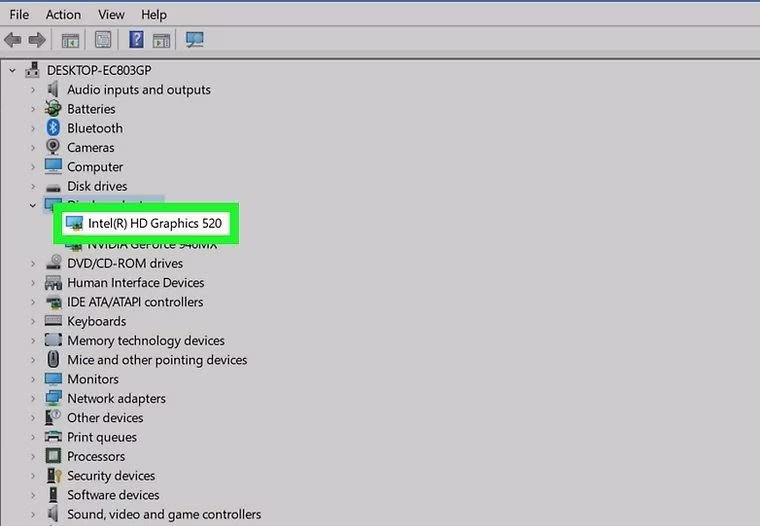The image size is (760, 526).
Task: Click the Audio inputs and outputs speaker icon
Action: pyautogui.click(x=53, y=89)
